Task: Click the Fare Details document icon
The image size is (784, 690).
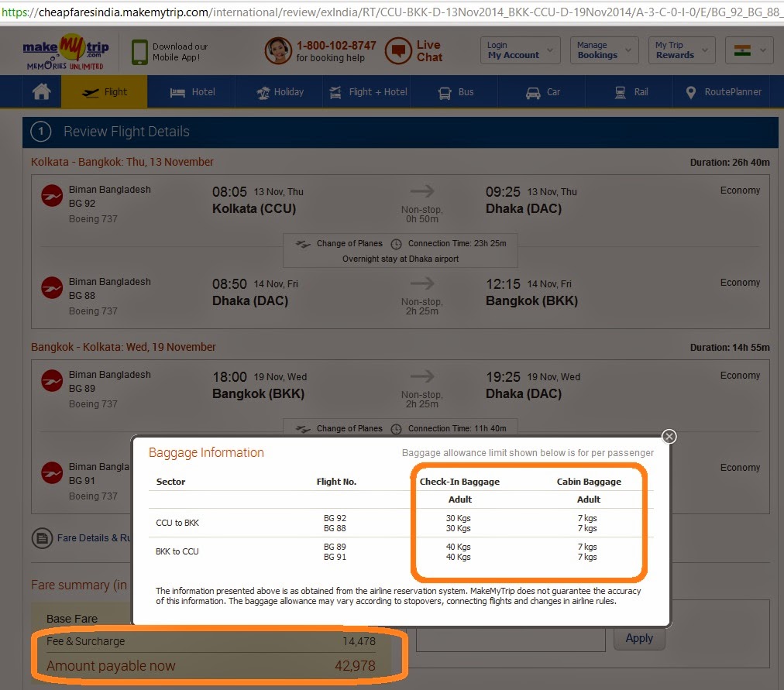Action: 42,538
